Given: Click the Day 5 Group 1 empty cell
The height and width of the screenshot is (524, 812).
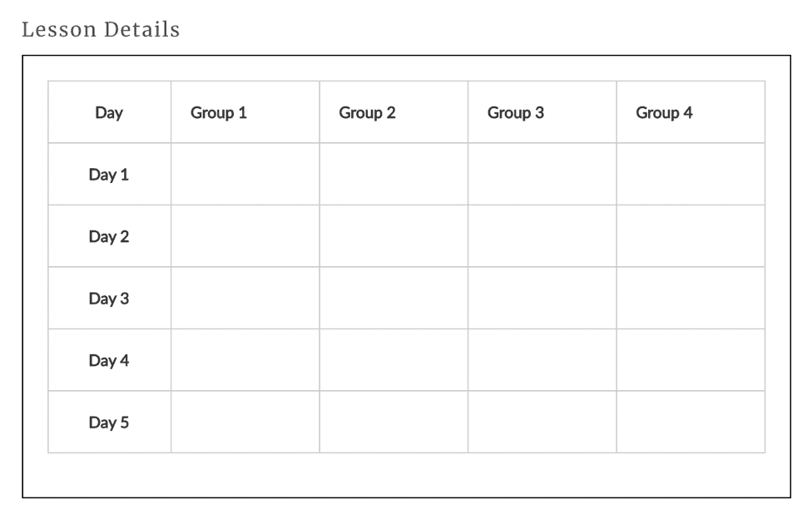Looking at the screenshot, I should 245,423.
